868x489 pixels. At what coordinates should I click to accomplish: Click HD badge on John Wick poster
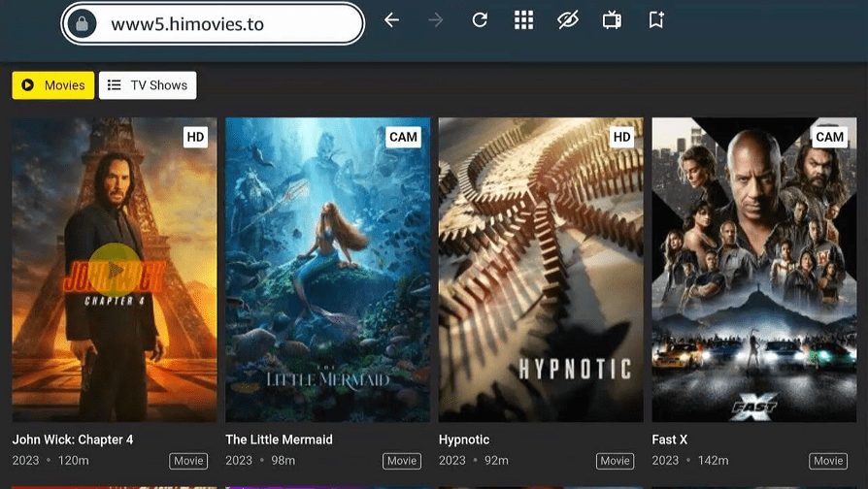pos(195,137)
